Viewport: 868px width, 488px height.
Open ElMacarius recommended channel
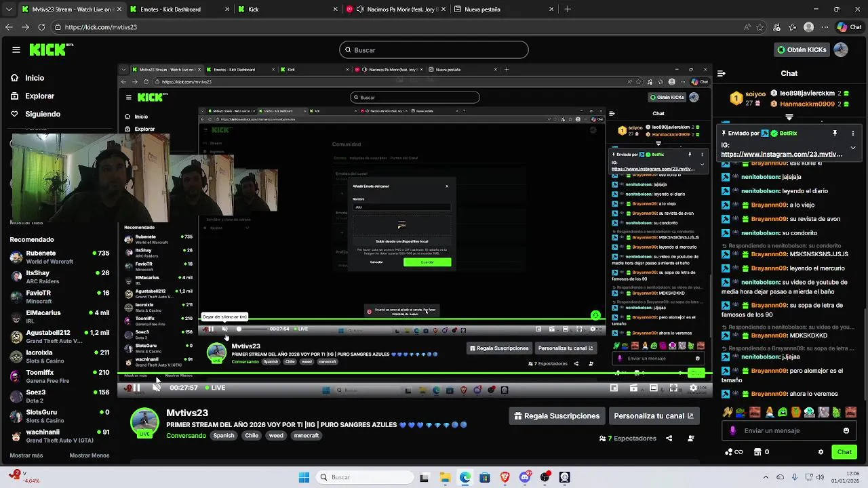[60, 317]
